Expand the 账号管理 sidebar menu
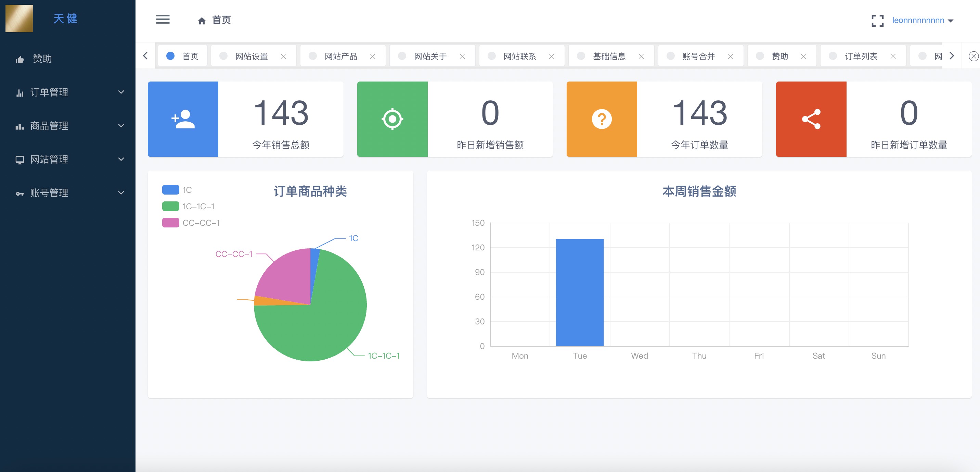The image size is (980, 472). [x=68, y=193]
